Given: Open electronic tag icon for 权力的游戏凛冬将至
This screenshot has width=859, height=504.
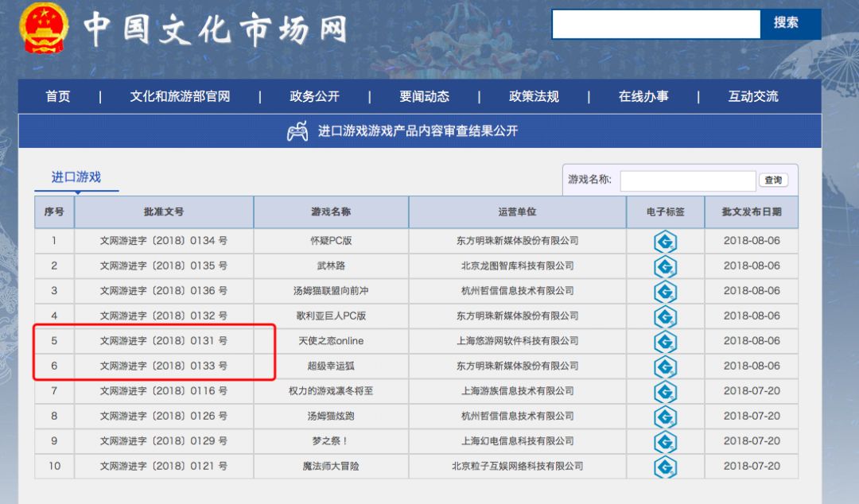Looking at the screenshot, I should [665, 392].
